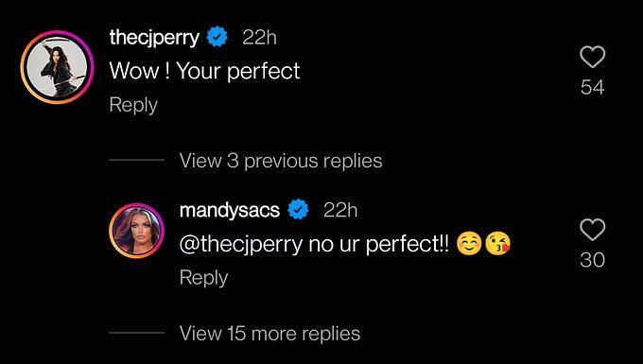The image size is (643, 364).
Task: Expand View 15 more replies
Action: point(269,333)
